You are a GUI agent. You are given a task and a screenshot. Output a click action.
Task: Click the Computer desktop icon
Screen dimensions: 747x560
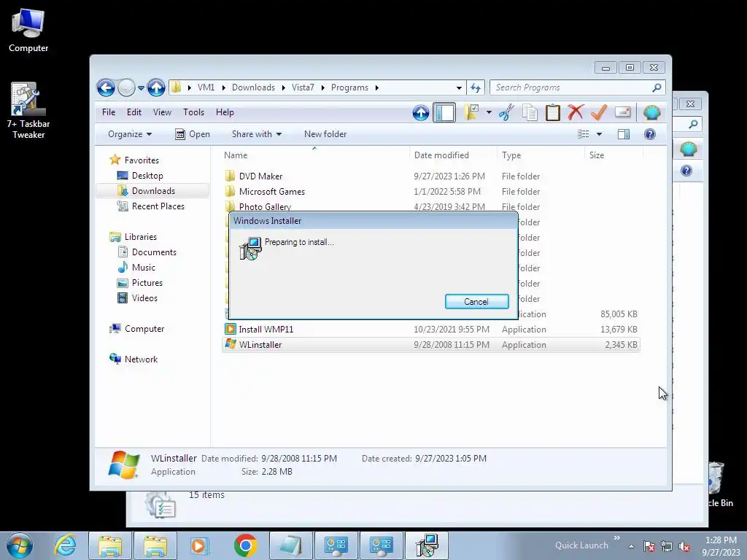click(x=28, y=30)
